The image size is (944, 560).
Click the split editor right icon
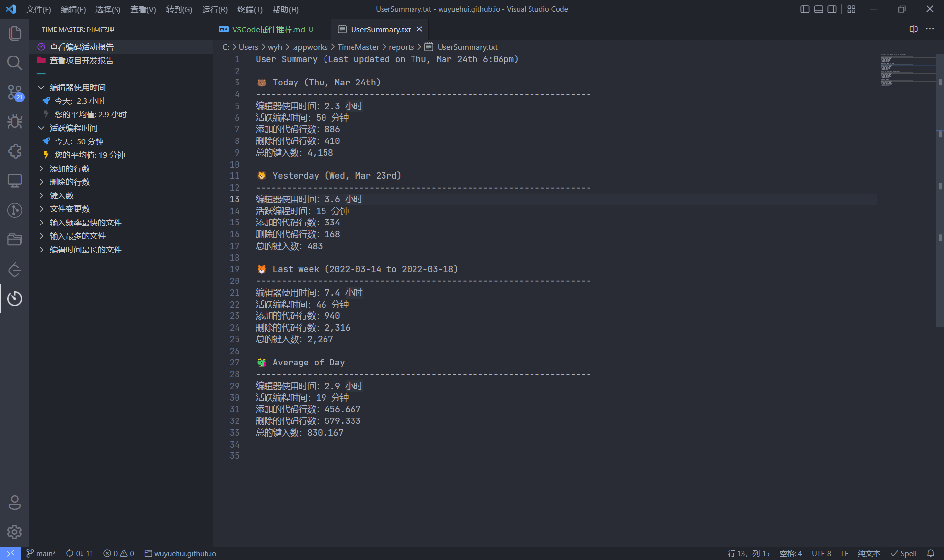(914, 29)
